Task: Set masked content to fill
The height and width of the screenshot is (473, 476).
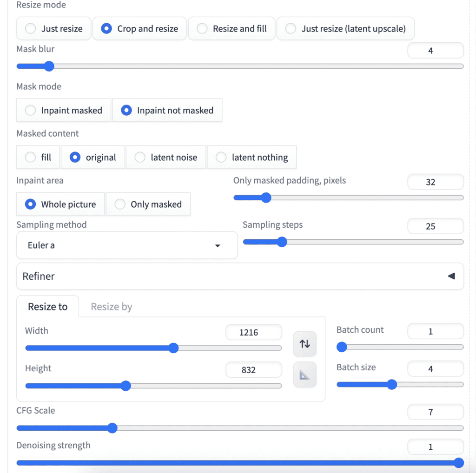Action: click(x=38, y=157)
